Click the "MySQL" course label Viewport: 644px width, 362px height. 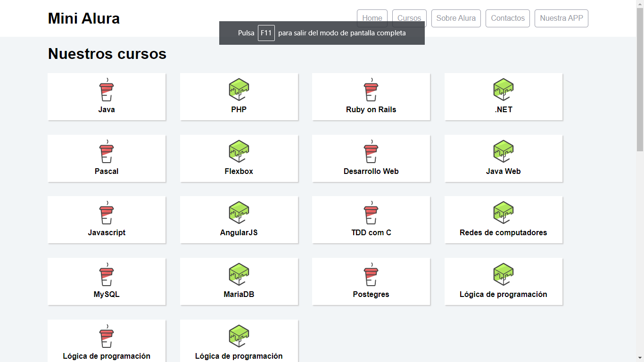pos(107,294)
